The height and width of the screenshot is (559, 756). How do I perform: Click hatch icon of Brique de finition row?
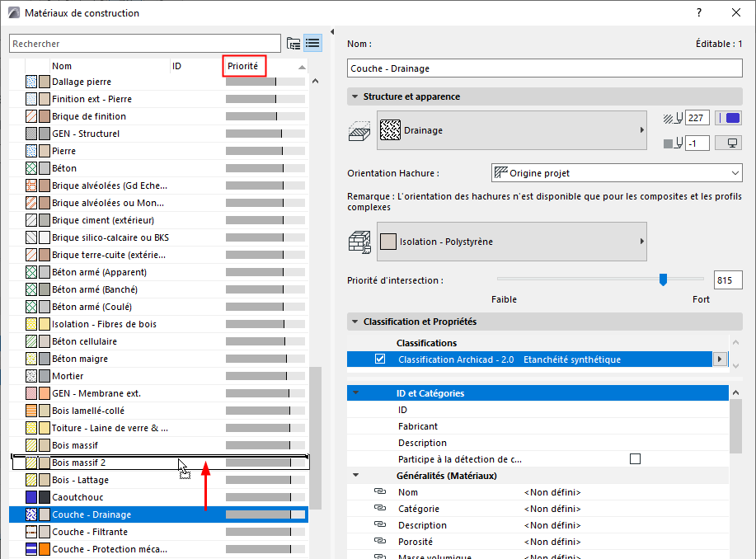31,116
